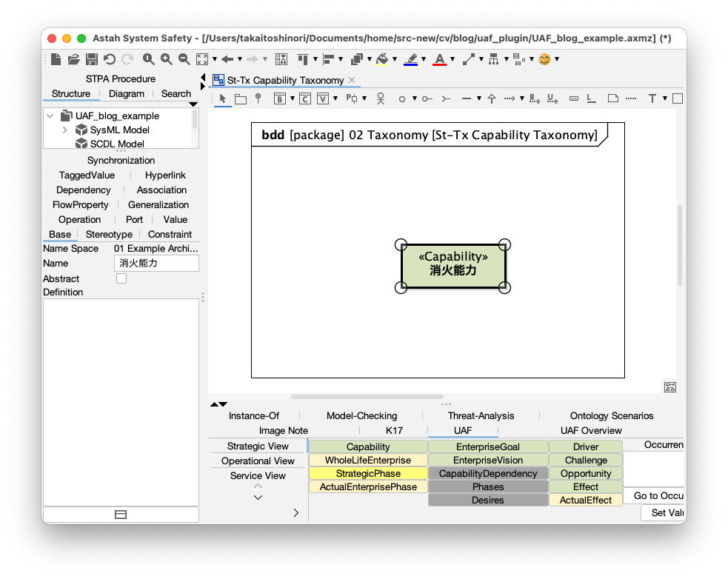Click the Undo arrow in toolbar
The image size is (728, 579).
point(110,59)
